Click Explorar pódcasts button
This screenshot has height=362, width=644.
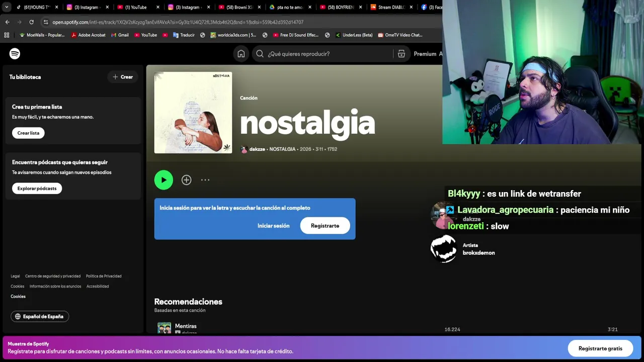[37, 188]
